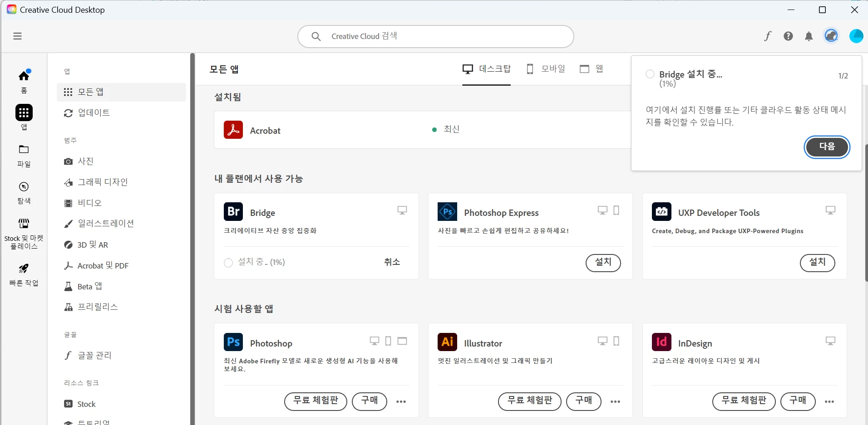Click the Bridge card install progress spinner

point(228,263)
